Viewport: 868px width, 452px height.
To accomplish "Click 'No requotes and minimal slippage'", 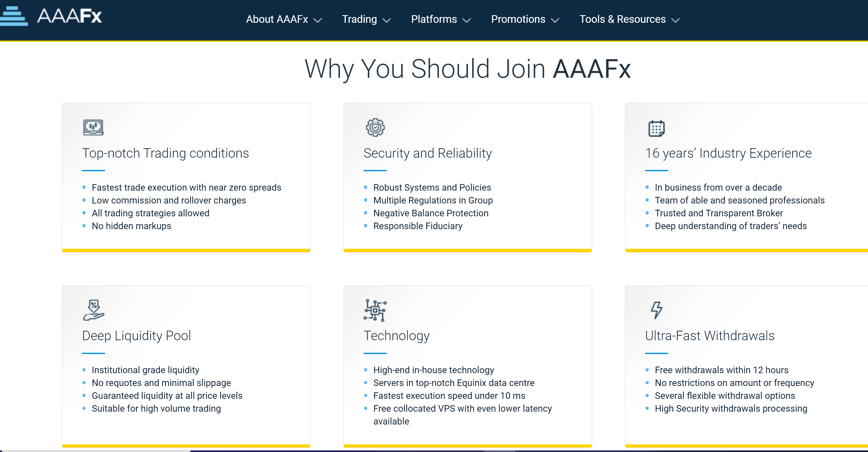I will pyautogui.click(x=161, y=383).
